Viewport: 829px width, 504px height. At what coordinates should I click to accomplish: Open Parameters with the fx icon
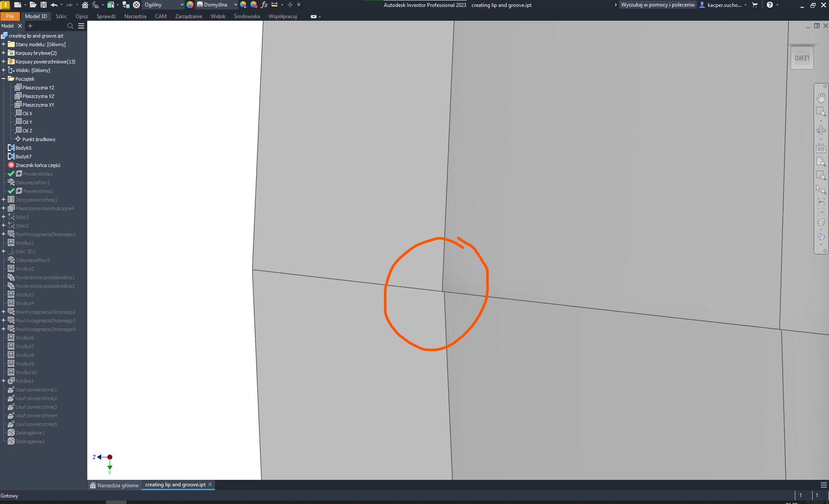[x=264, y=5]
